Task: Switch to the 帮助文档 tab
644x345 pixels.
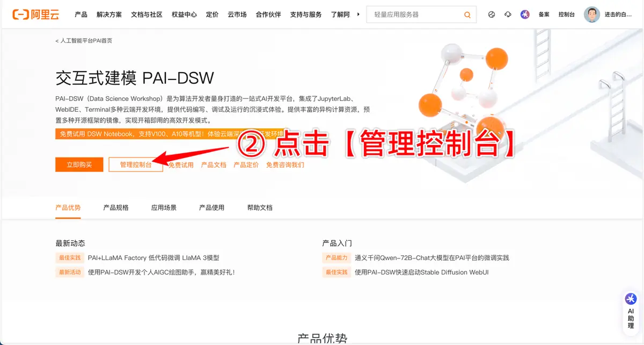Action: click(260, 207)
